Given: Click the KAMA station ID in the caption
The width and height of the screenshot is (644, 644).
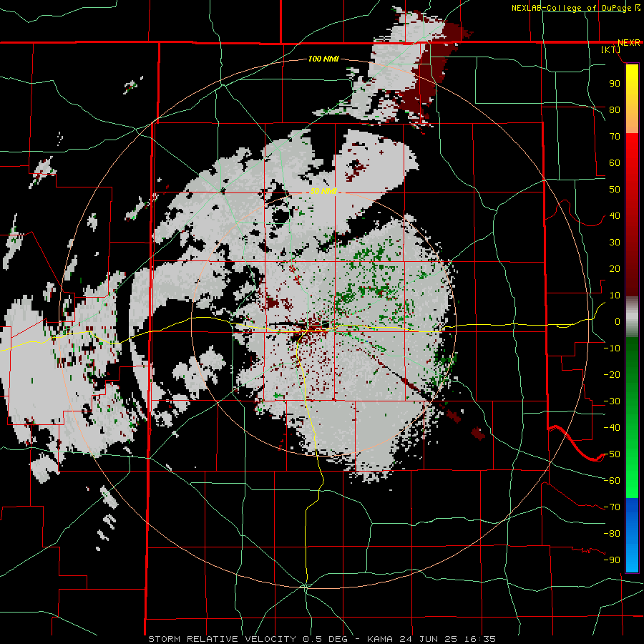Looking at the screenshot, I should tap(380, 639).
